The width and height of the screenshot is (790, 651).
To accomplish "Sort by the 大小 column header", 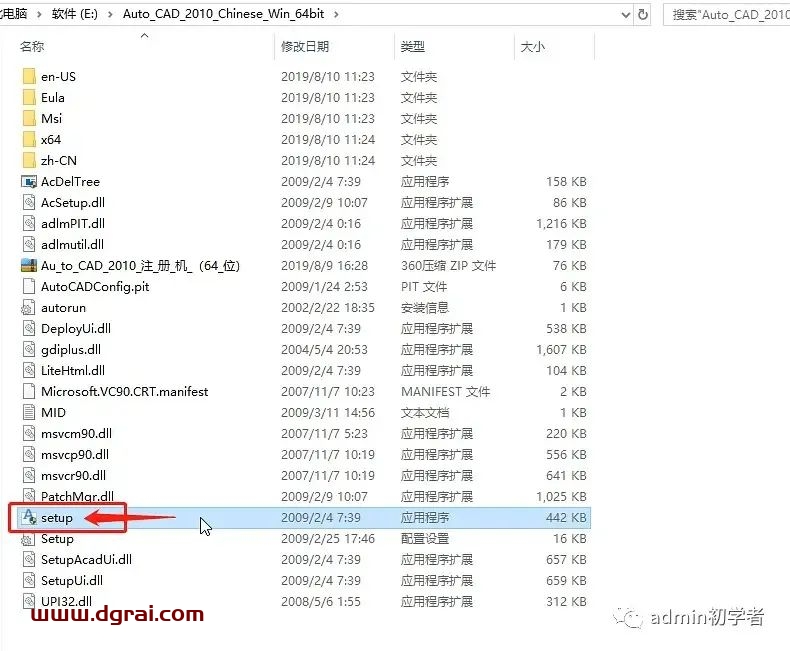I will [533, 47].
